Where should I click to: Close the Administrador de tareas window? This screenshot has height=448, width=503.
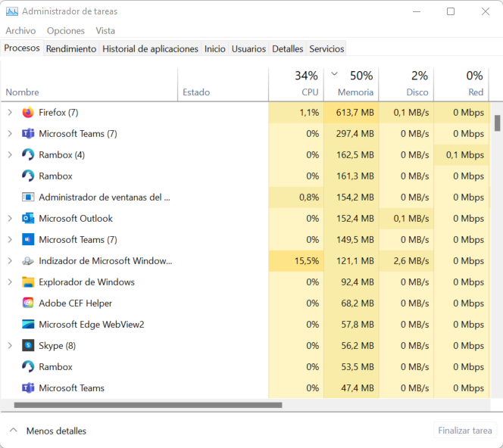click(x=486, y=11)
